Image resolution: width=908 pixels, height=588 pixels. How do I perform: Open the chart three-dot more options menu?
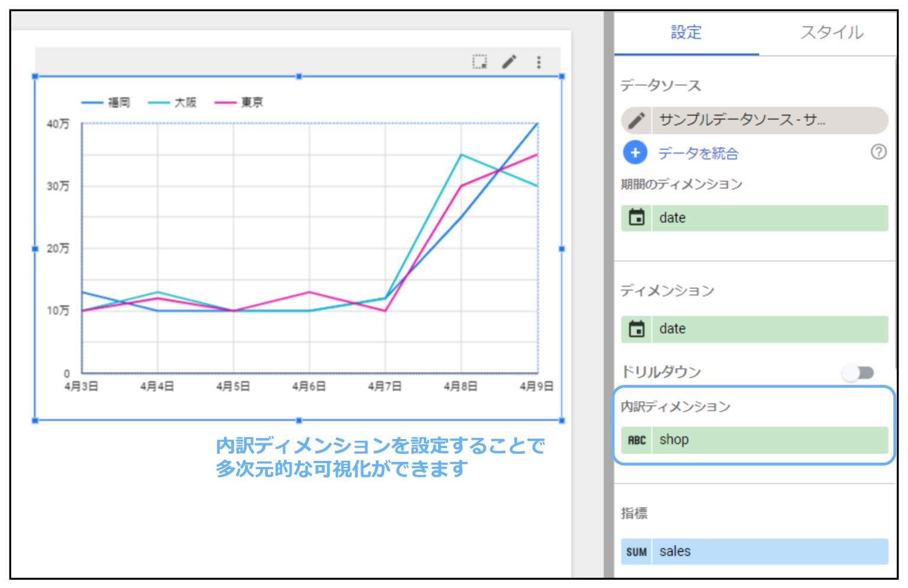[539, 62]
